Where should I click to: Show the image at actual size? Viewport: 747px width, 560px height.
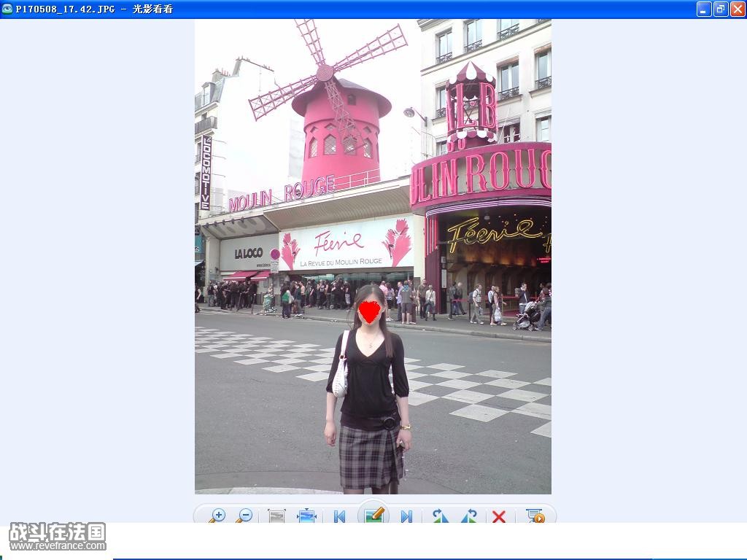pyautogui.click(x=276, y=516)
